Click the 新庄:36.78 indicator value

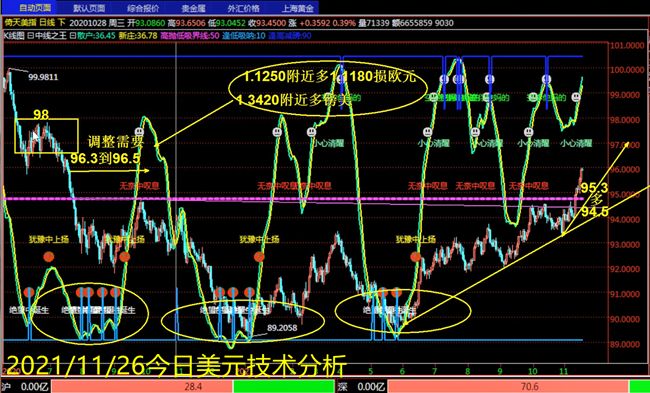point(138,36)
